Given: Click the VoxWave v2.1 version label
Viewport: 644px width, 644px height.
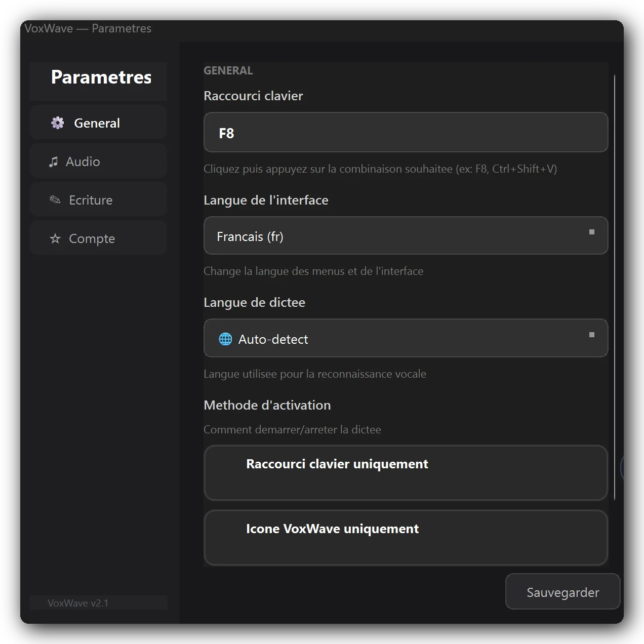Looking at the screenshot, I should (78, 603).
